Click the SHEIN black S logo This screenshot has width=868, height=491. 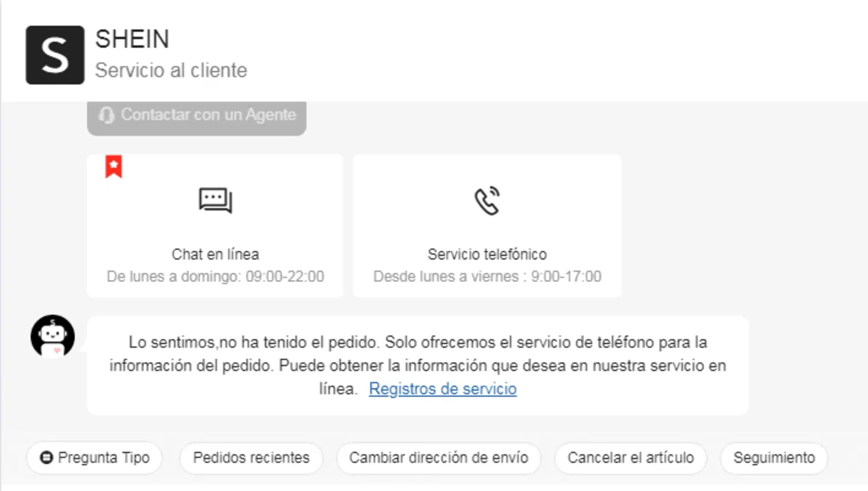click(55, 55)
